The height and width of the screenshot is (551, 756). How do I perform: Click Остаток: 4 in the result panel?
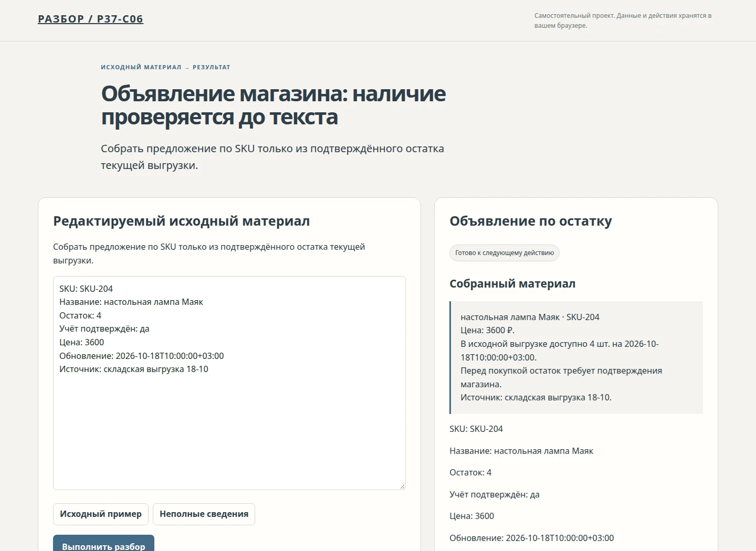pyautogui.click(x=470, y=472)
